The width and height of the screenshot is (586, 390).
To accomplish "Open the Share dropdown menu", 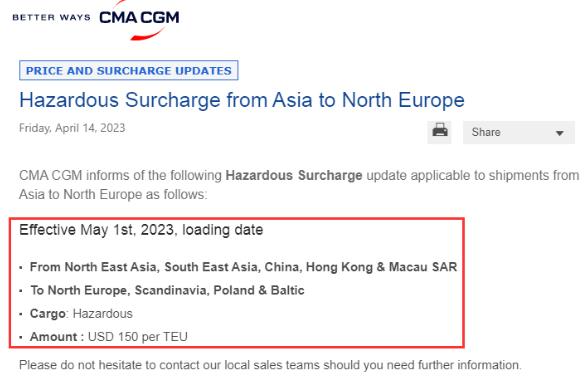I will (519, 132).
